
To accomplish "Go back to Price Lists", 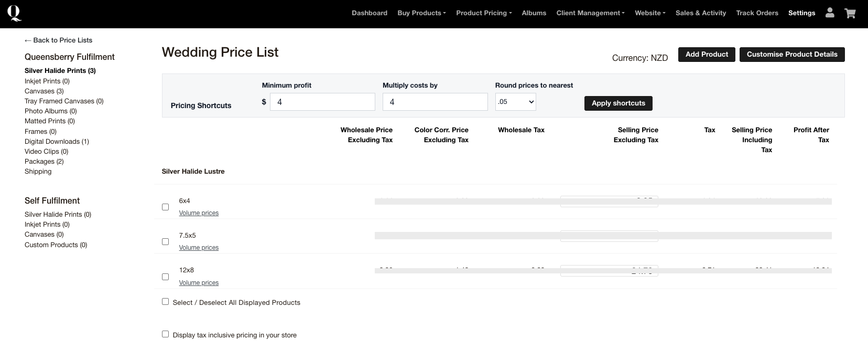I will [58, 40].
